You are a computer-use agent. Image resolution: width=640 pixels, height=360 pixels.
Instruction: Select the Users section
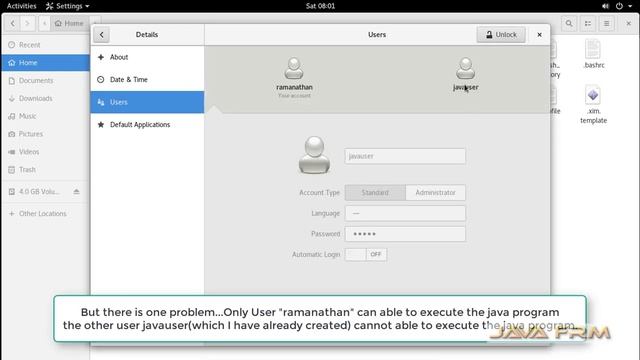tap(147, 102)
